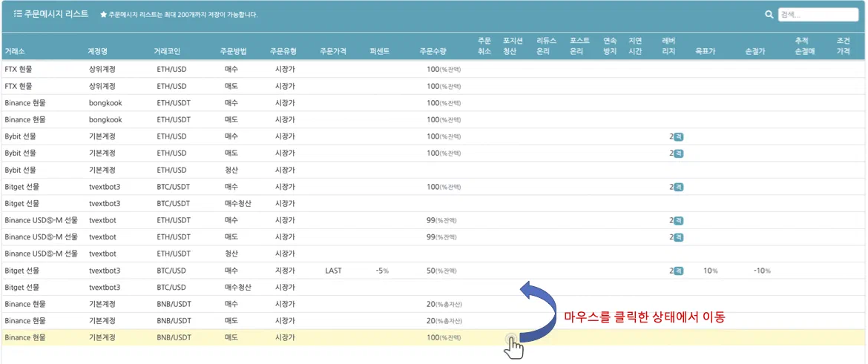Select the Binance USDⓈ-M 선물 청산 row
868x364 pixels.
click(433, 254)
